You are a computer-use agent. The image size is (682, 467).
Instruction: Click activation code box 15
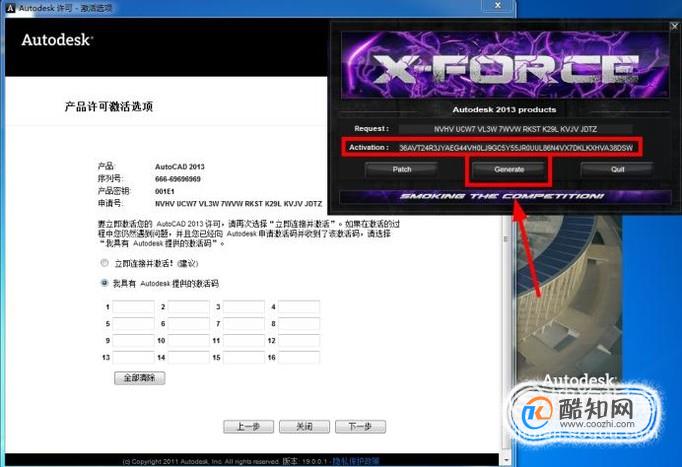click(244, 357)
